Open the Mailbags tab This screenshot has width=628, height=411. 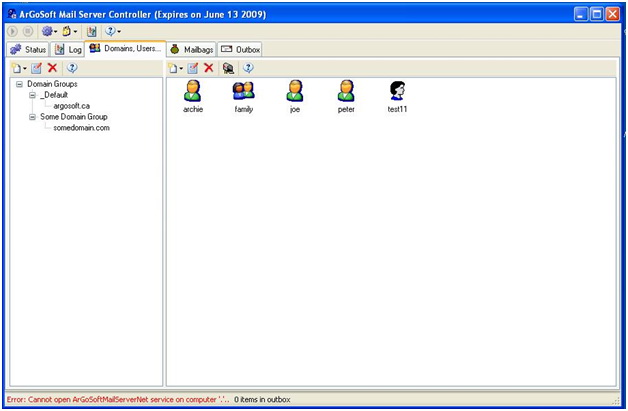tap(192, 49)
